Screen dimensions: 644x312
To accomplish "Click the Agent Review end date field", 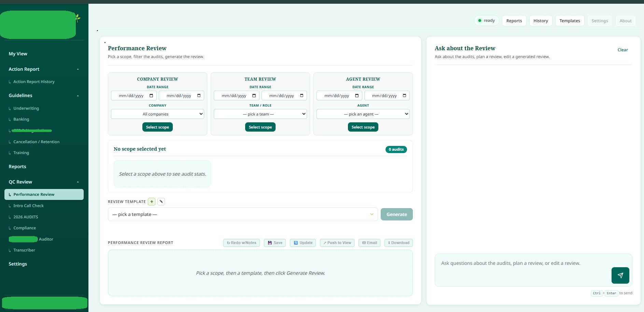I will tap(387, 96).
